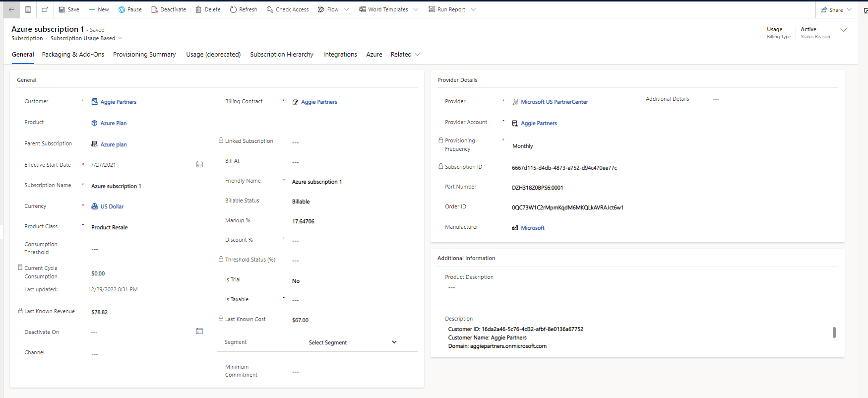Refresh the form
This screenshot has height=398, width=868.
[244, 9]
